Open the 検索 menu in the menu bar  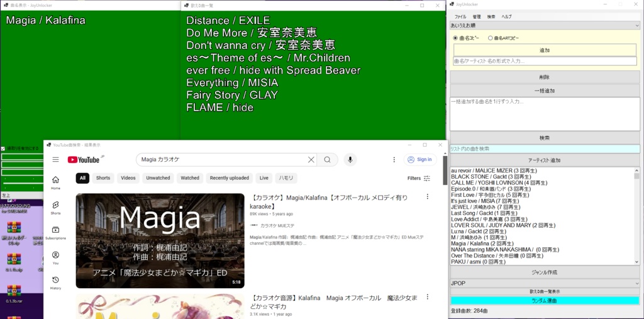click(491, 17)
